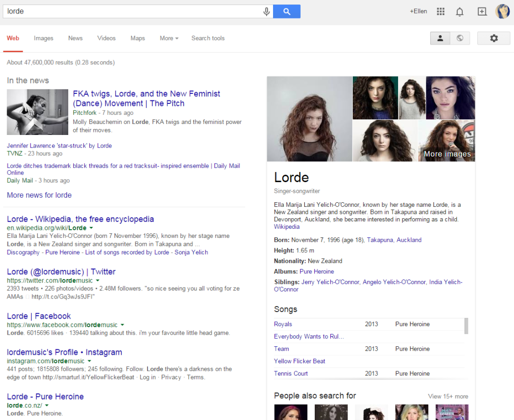Switch to the Videos tab

point(106,38)
